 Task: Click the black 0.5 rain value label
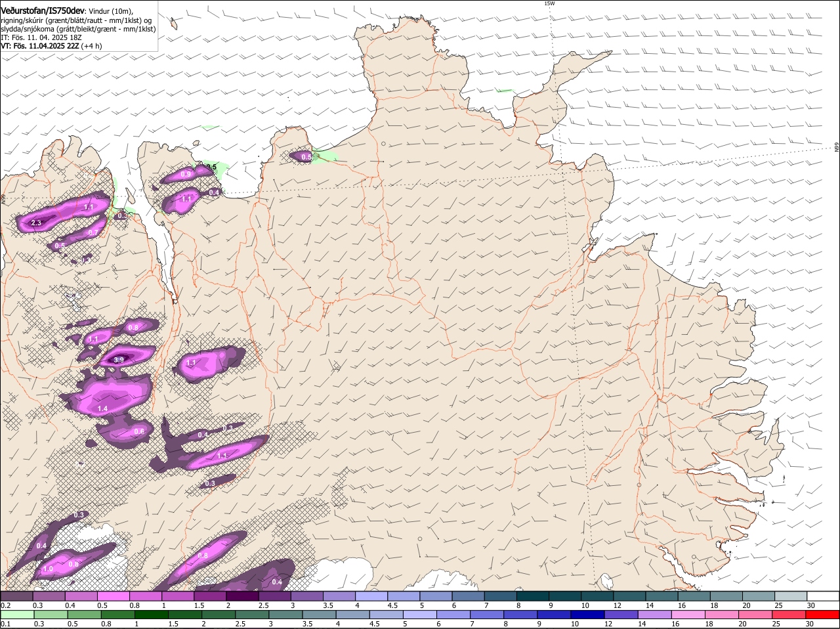[x=211, y=167]
